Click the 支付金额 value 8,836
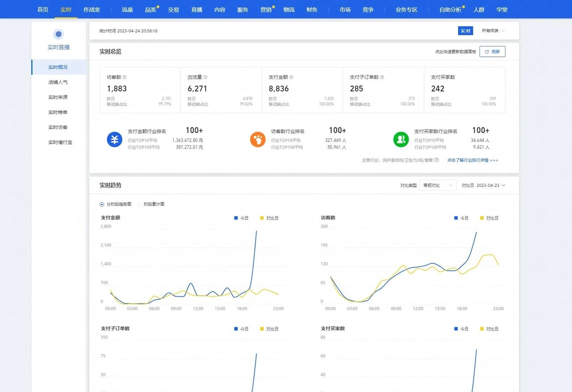Viewport: 572px width, 392px height. (279, 89)
